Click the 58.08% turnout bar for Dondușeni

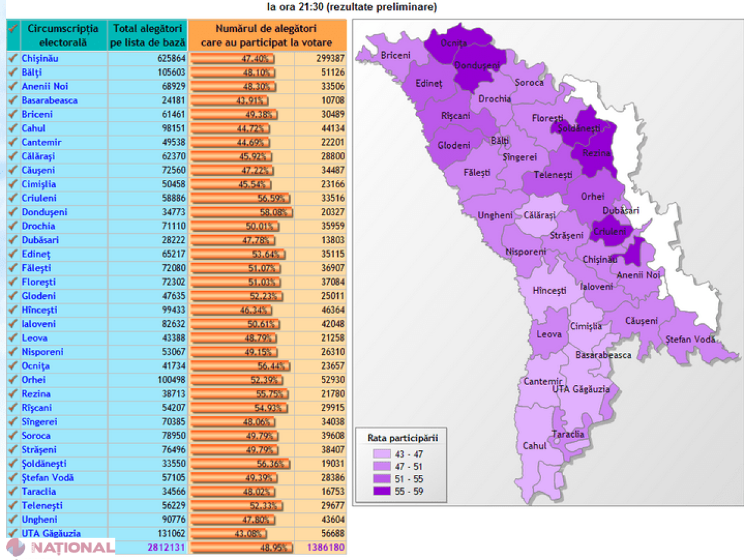coord(241,212)
